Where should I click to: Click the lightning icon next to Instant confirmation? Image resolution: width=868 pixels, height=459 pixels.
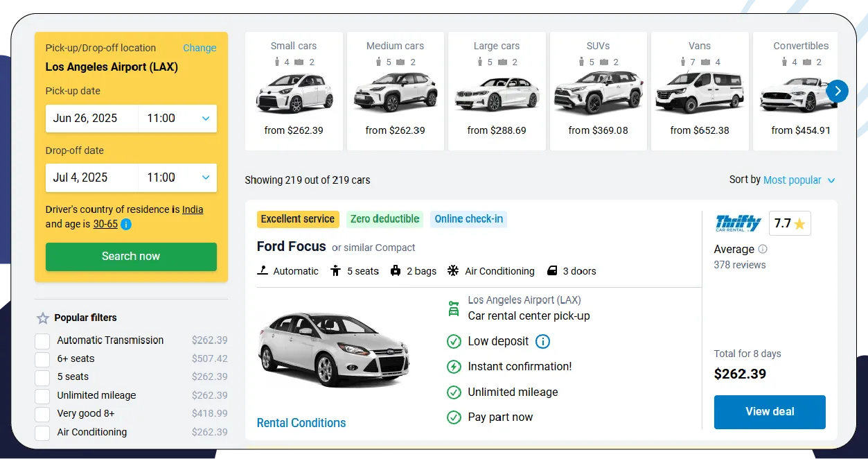454,366
